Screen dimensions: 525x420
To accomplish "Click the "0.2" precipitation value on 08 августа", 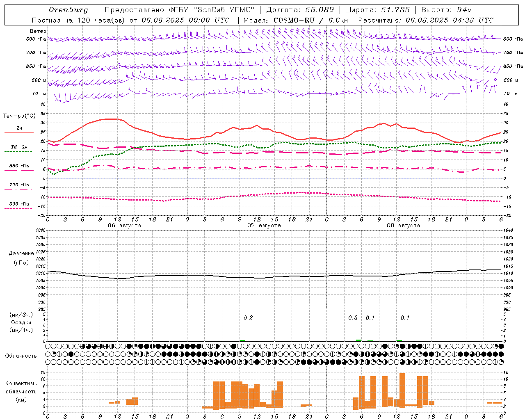I will 353,318.
